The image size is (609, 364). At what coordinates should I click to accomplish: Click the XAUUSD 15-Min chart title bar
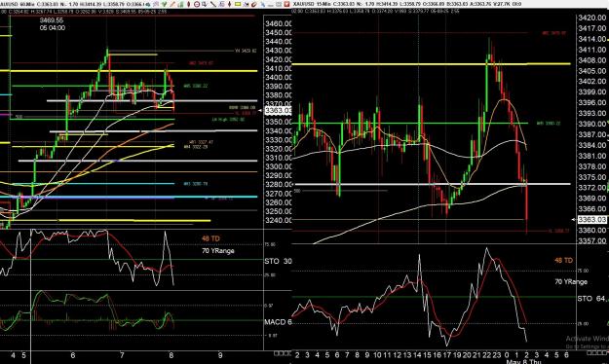(x=450, y=4)
